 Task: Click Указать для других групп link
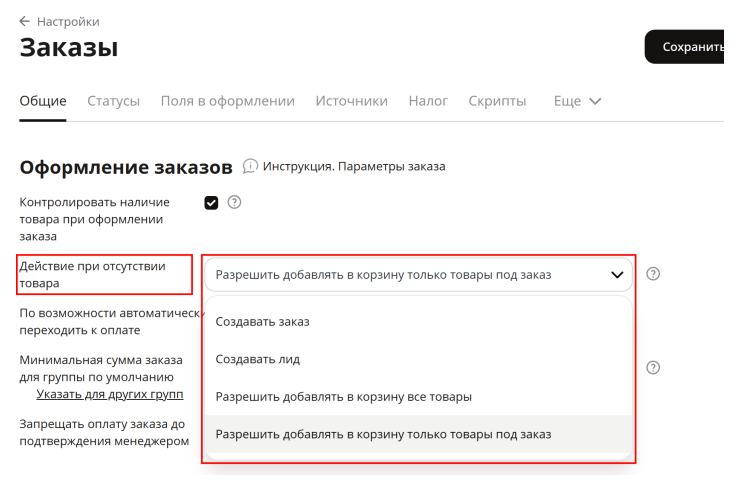pyautogui.click(x=109, y=394)
